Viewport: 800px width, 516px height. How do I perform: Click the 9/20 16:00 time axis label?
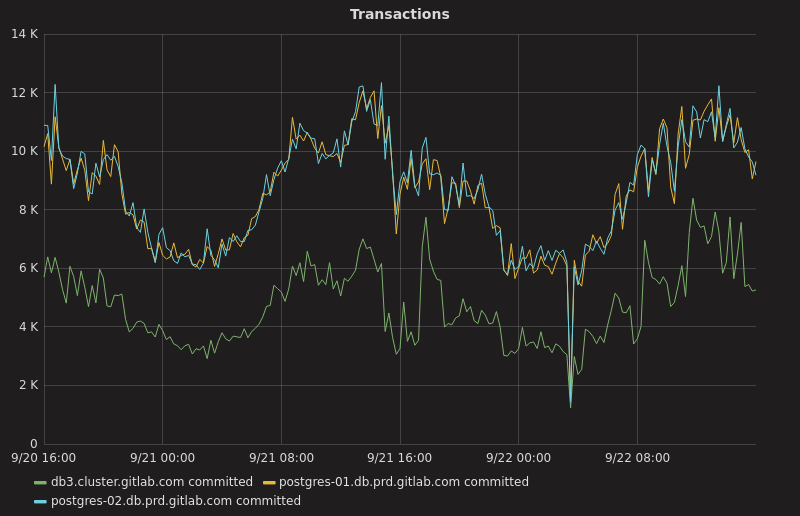(x=43, y=458)
